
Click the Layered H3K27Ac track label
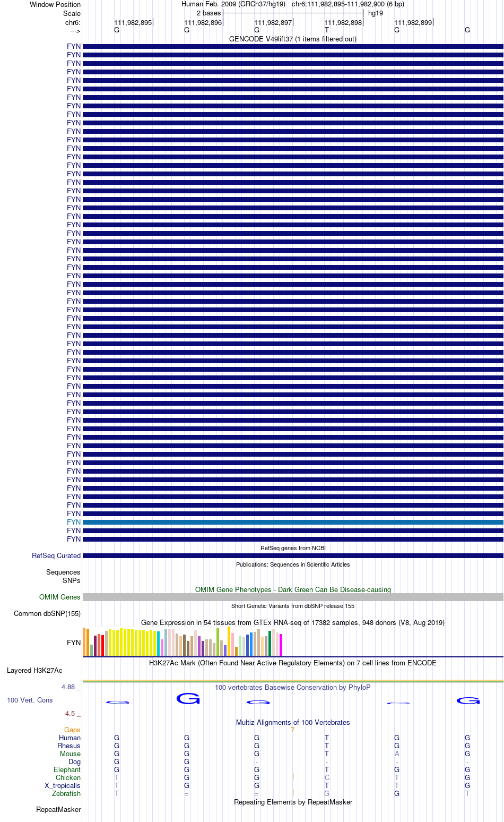tap(34, 670)
